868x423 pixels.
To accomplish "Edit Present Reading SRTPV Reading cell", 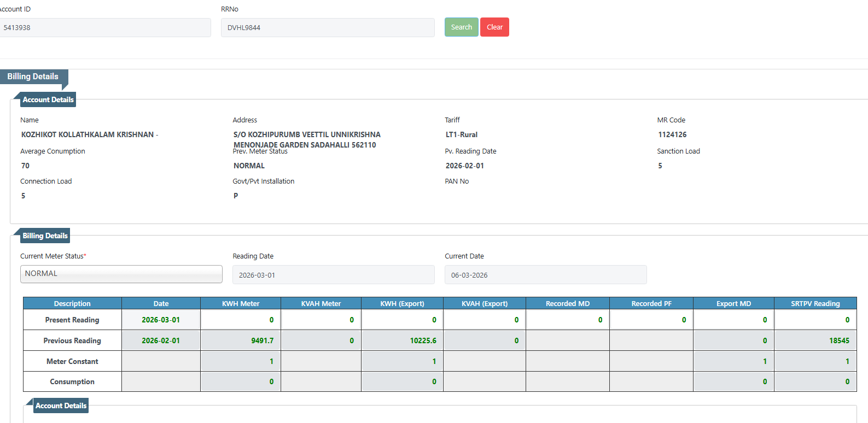I will (815, 320).
